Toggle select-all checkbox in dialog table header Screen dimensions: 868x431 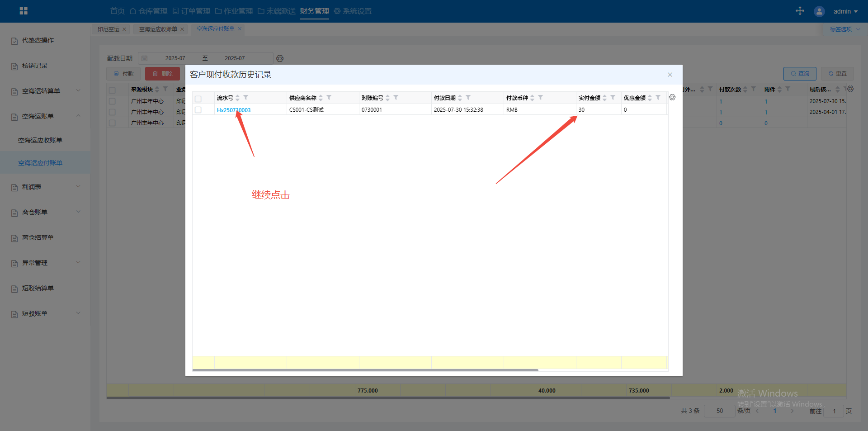[x=198, y=99]
